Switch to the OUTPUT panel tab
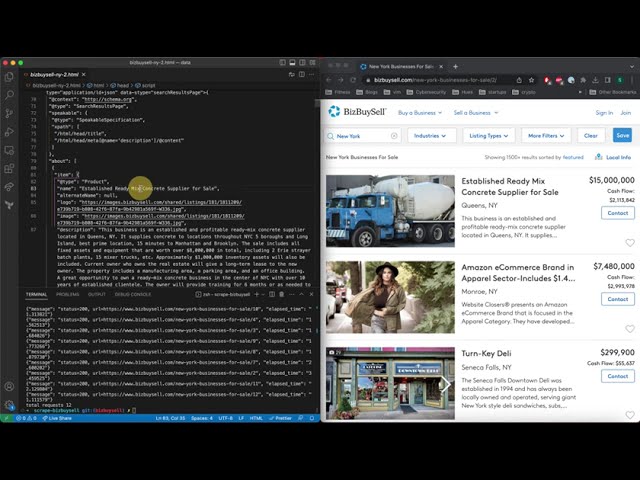 pos(97,294)
